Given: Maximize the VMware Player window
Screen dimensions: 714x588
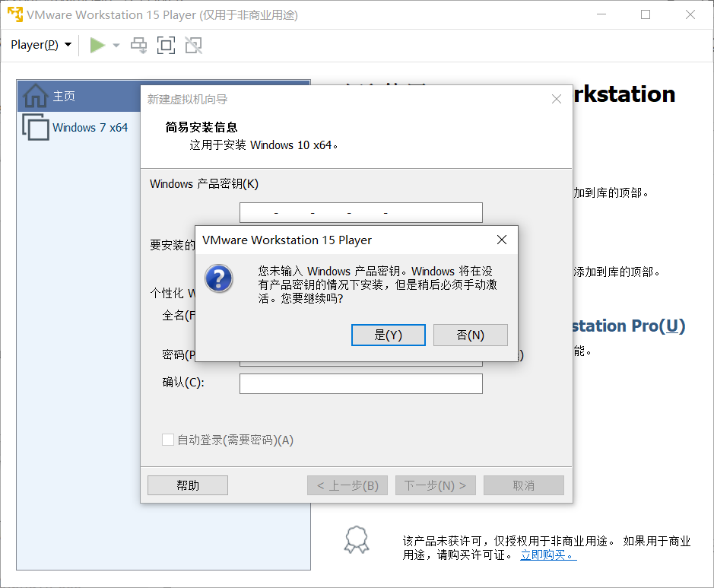Looking at the screenshot, I should 646,14.
